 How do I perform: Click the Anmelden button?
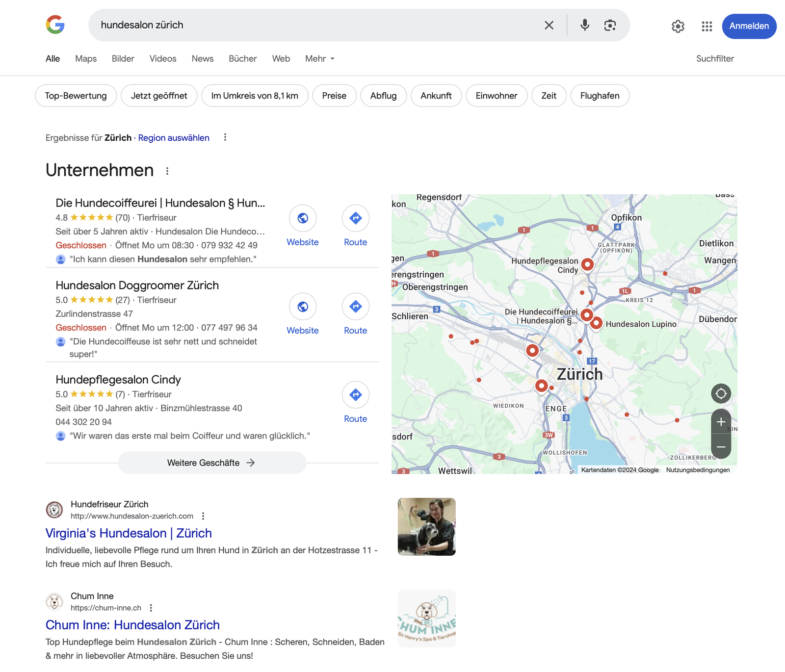point(749,26)
